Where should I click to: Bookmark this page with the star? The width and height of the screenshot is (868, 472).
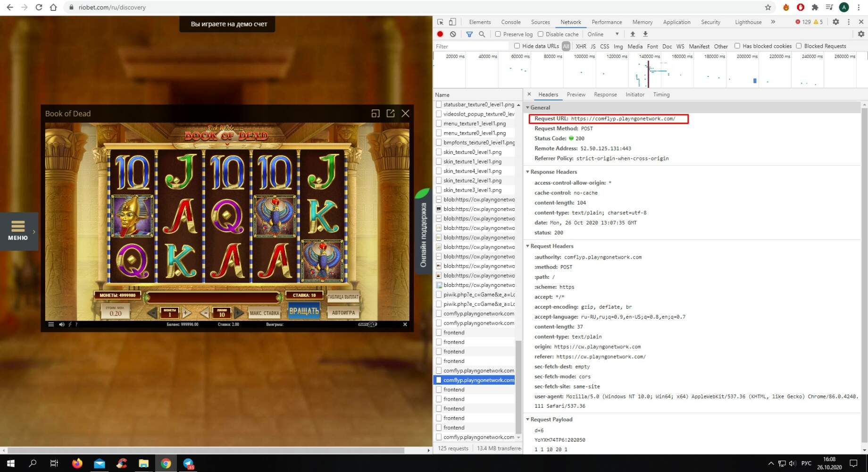(768, 7)
